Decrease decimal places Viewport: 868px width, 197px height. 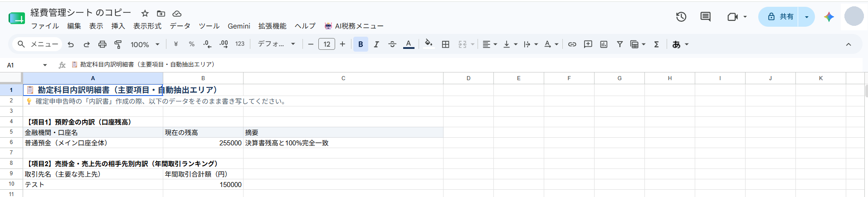(207, 44)
